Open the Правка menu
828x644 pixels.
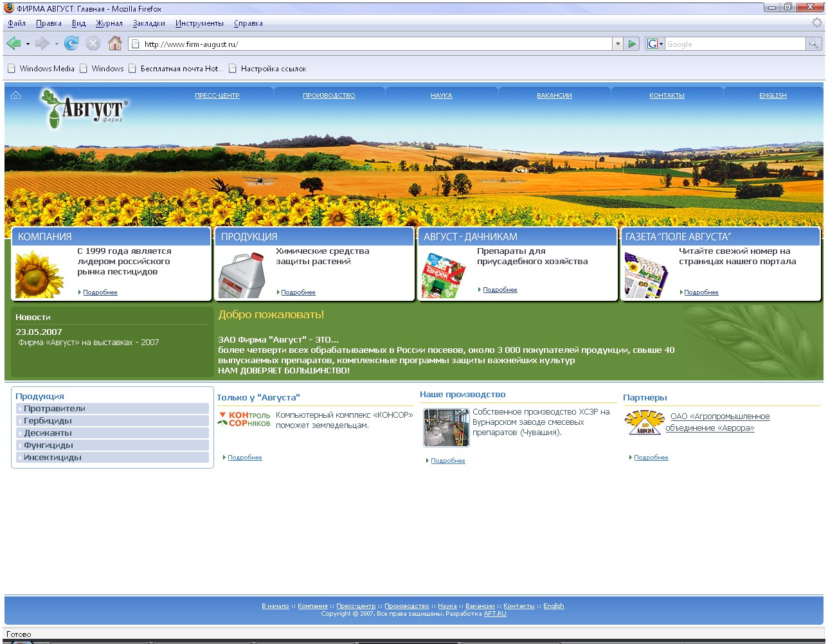pyautogui.click(x=49, y=23)
